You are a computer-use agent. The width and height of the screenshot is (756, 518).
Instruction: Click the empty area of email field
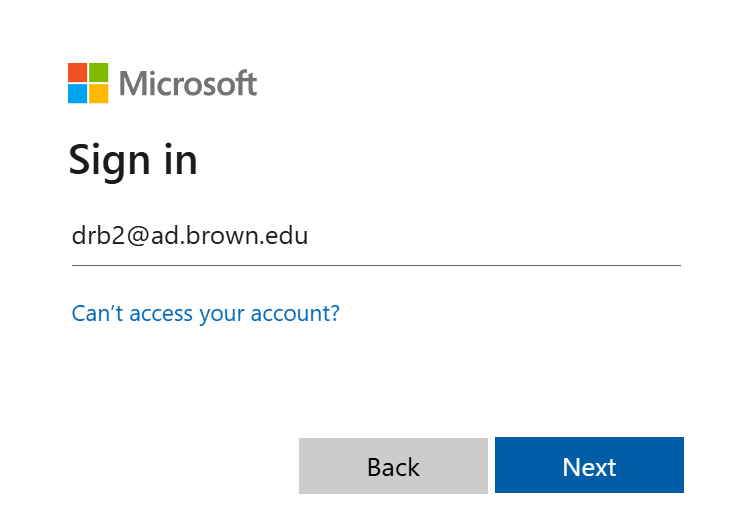(492, 236)
